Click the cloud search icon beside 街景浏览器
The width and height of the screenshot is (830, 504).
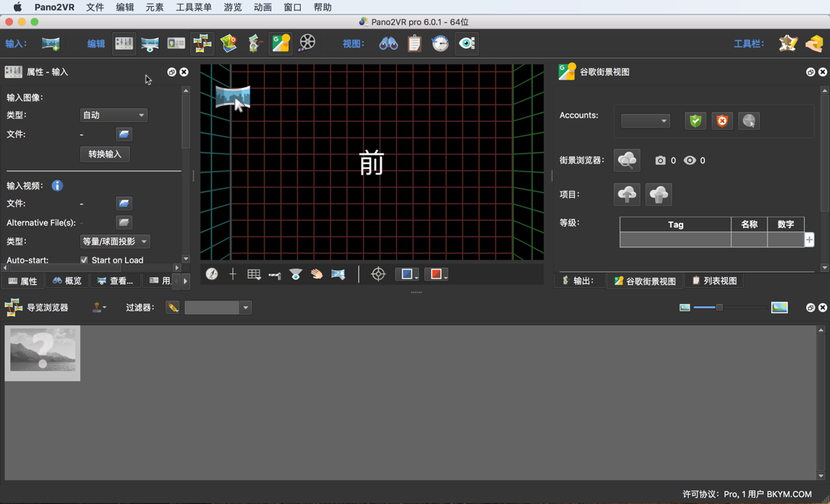(x=627, y=160)
